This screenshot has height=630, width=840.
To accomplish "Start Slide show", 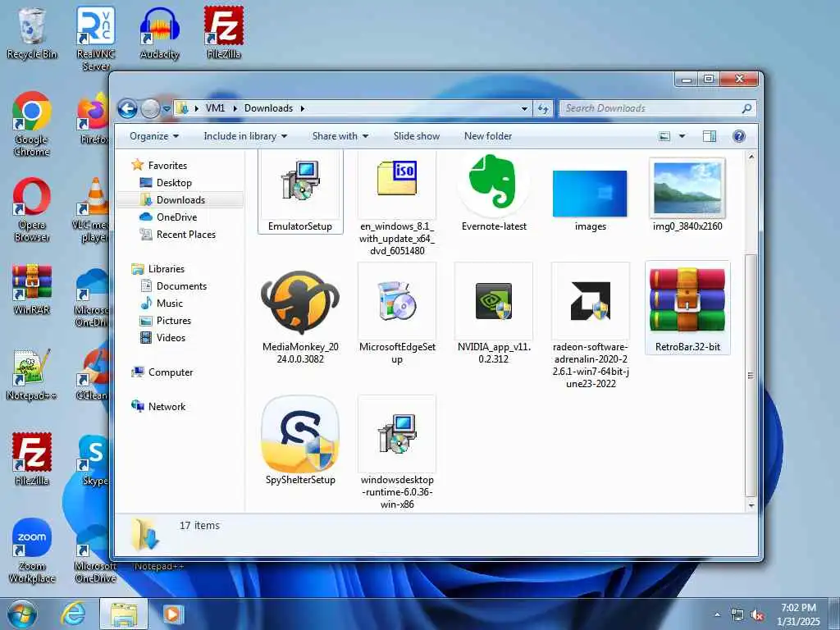I will point(416,136).
